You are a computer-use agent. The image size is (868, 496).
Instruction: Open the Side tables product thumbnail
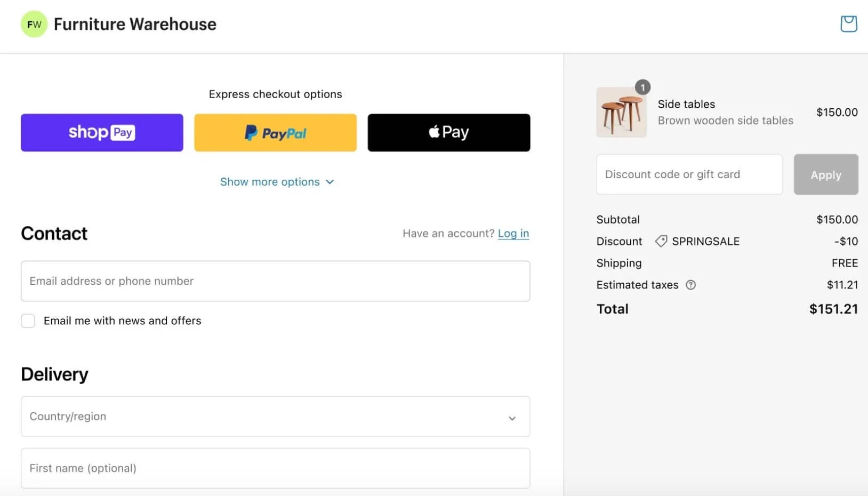621,113
